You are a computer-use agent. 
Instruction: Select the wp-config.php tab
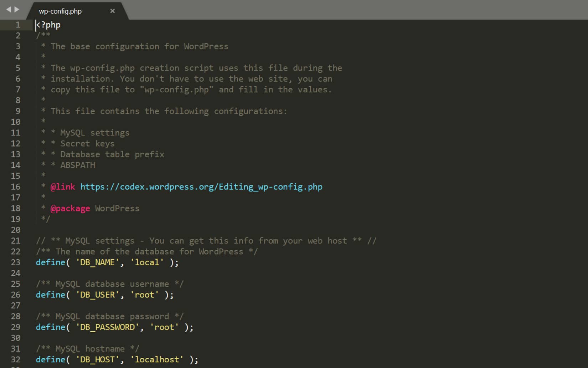click(61, 11)
